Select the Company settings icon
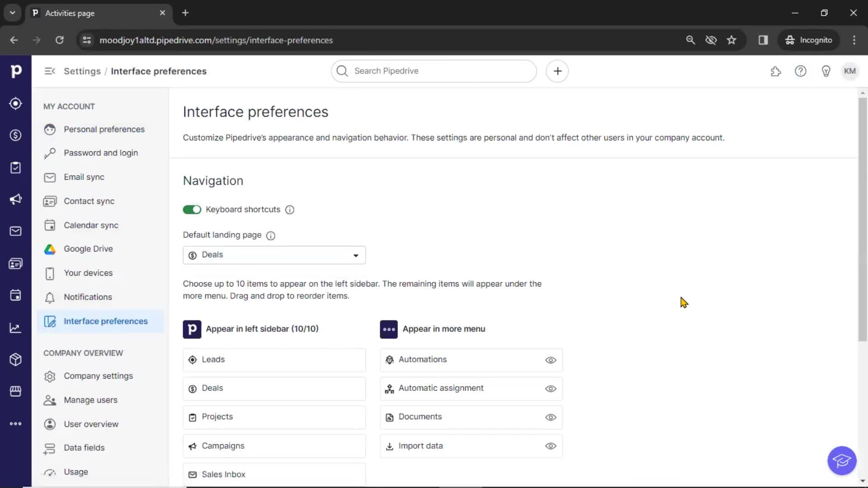The image size is (868, 488). pos(49,376)
